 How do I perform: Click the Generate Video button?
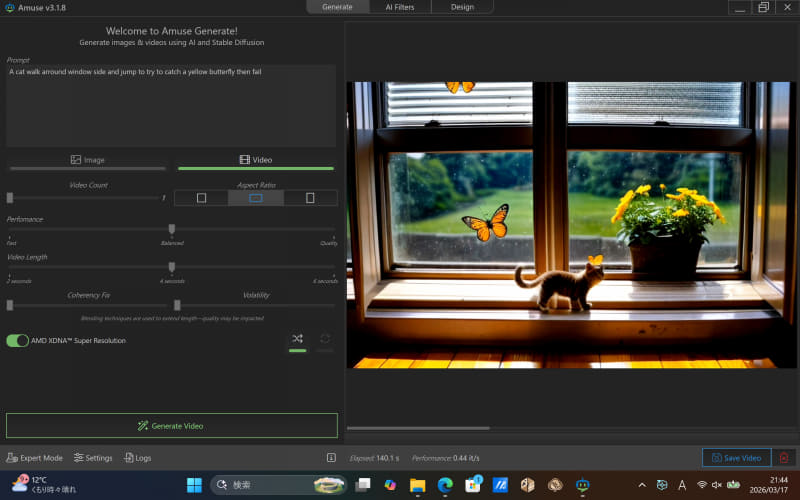(172, 426)
